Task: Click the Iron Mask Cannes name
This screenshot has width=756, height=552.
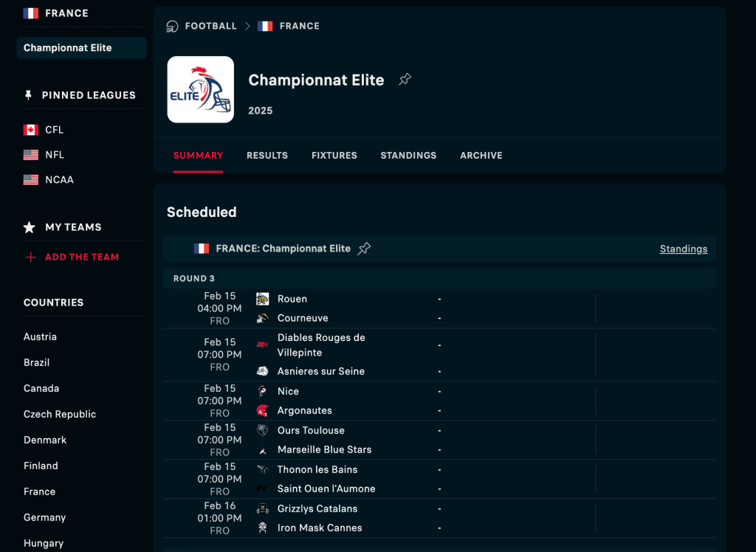Action: point(320,528)
